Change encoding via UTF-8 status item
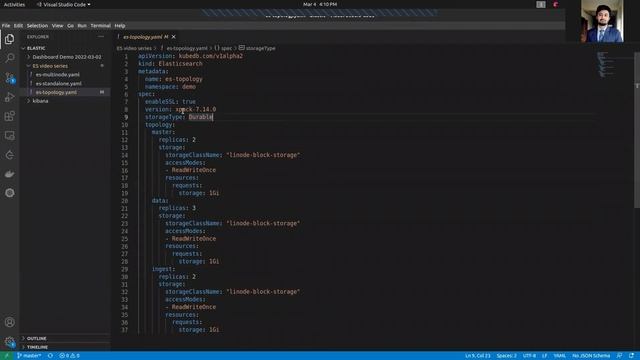The width and height of the screenshot is (640, 360). click(529, 356)
